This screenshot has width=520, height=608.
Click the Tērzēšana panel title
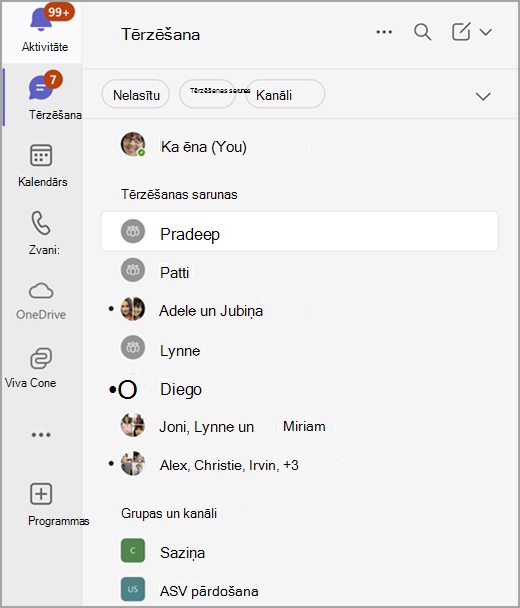point(161,35)
